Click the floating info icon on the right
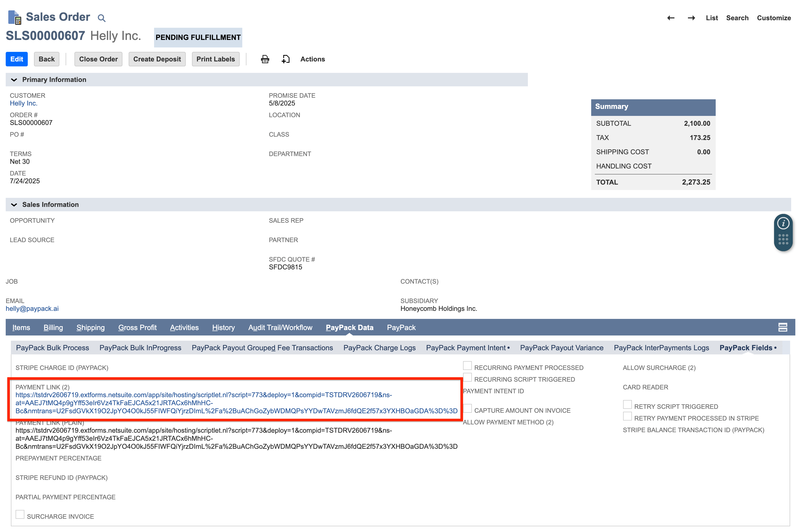 coord(783,223)
